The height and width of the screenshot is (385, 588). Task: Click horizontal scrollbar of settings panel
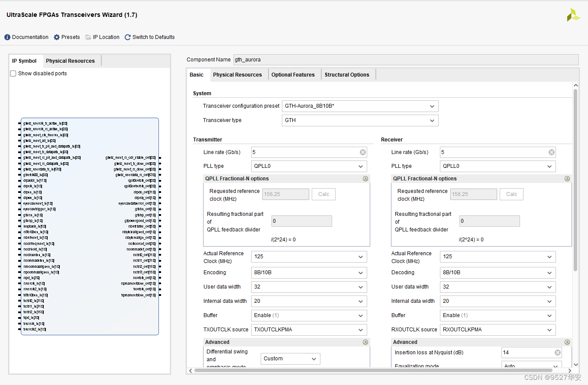[373, 370]
